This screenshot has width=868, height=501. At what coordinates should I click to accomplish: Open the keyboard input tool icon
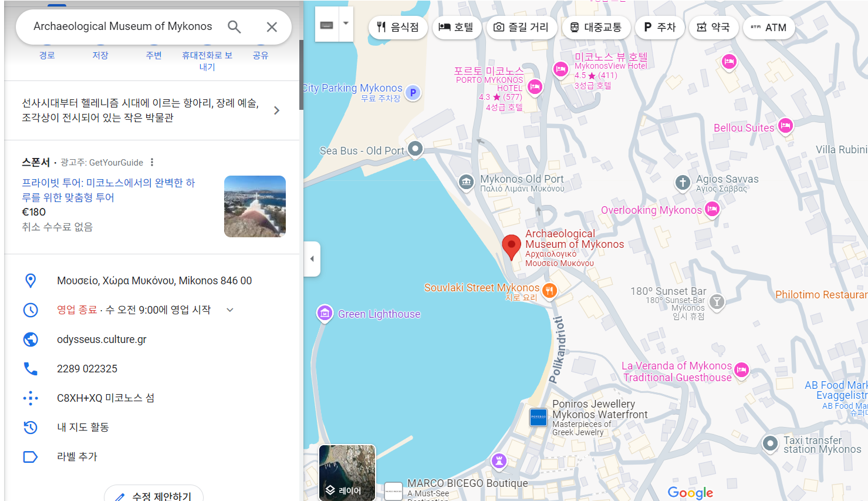327,25
